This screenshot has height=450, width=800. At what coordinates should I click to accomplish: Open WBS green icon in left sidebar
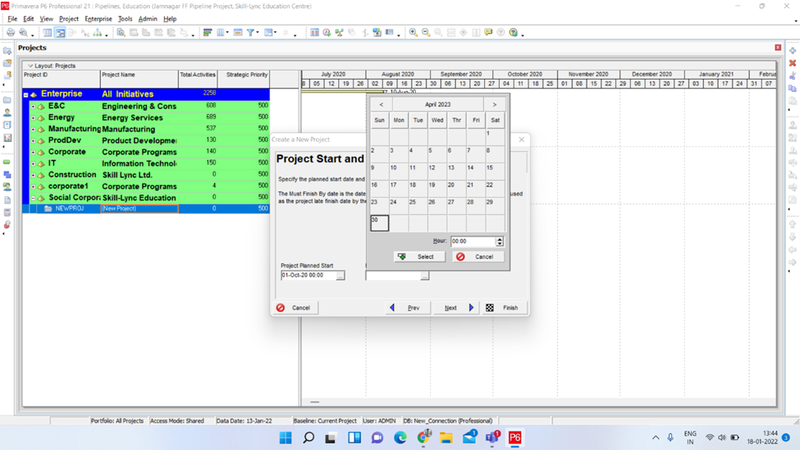coord(7,162)
